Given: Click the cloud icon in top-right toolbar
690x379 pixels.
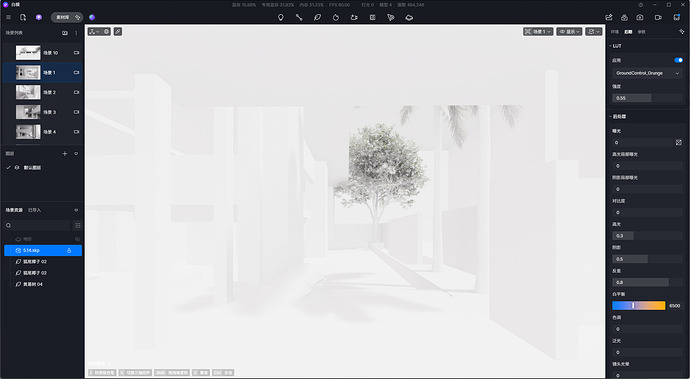Looking at the screenshot, I should click(x=624, y=17).
